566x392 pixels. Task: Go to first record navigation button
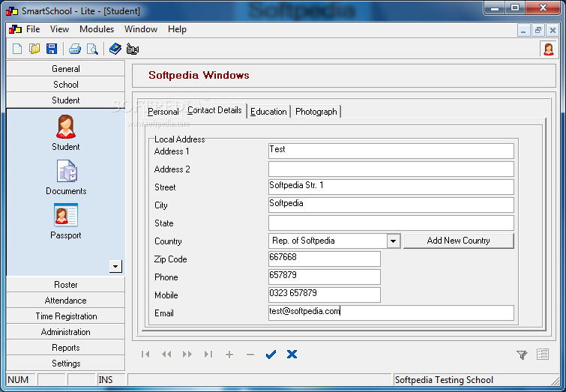pos(145,354)
